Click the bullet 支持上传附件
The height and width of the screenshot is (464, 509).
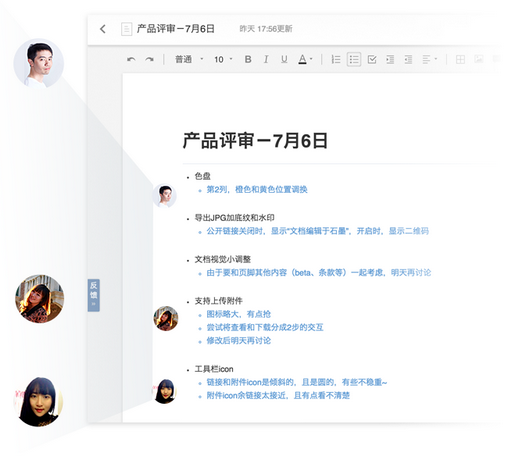(x=219, y=301)
